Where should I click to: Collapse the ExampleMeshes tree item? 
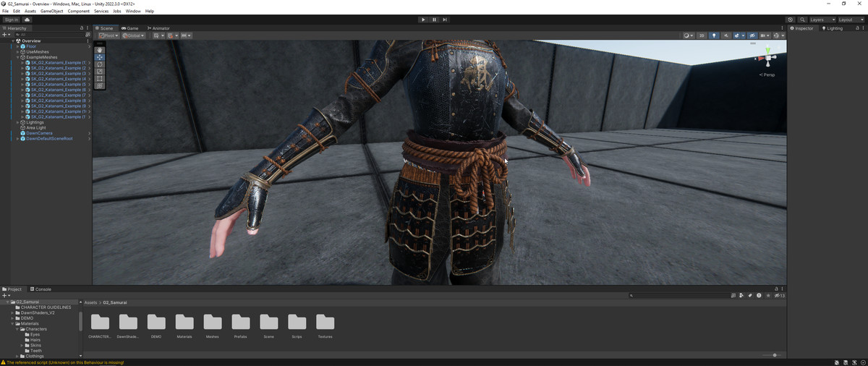click(x=18, y=57)
